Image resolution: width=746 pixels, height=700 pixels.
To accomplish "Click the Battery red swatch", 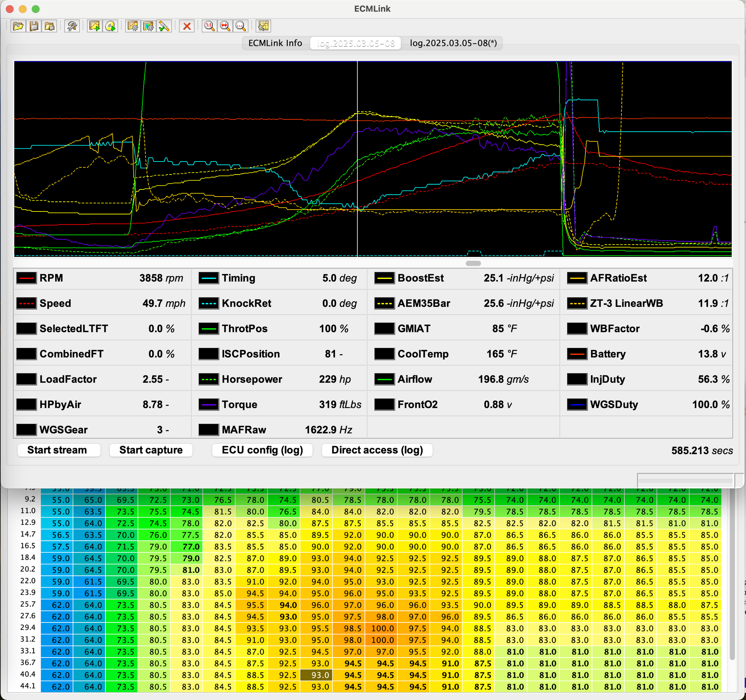I will pyautogui.click(x=577, y=354).
